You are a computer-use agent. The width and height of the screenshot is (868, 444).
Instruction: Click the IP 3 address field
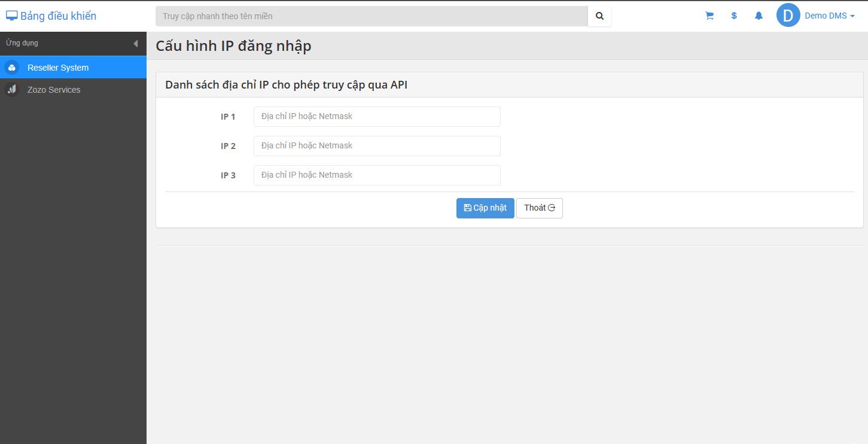click(x=377, y=175)
